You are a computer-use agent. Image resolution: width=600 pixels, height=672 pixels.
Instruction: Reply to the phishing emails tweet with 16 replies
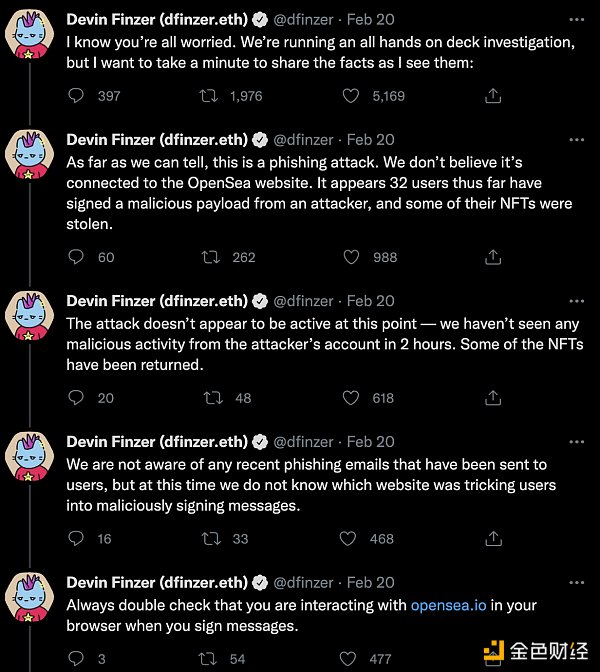click(x=76, y=539)
